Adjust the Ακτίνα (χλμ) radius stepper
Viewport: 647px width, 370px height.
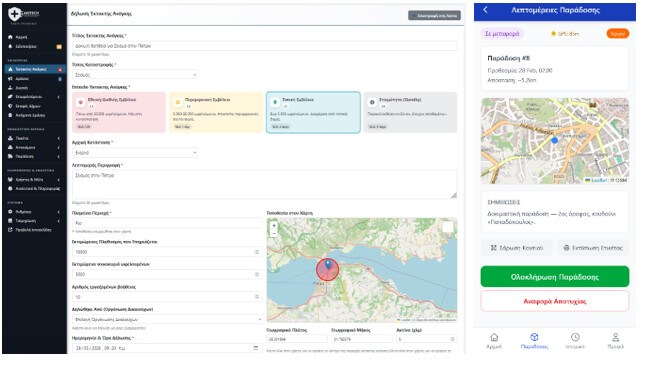click(452, 339)
